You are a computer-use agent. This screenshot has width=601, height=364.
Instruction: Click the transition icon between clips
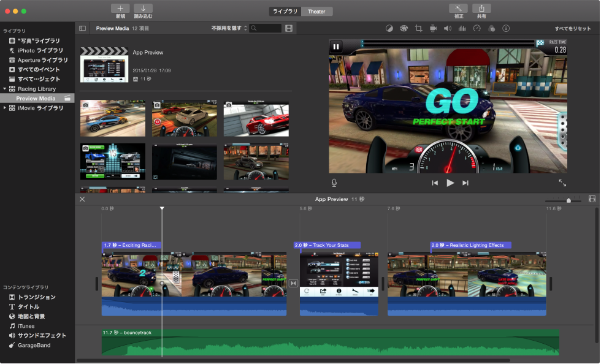tap(293, 283)
